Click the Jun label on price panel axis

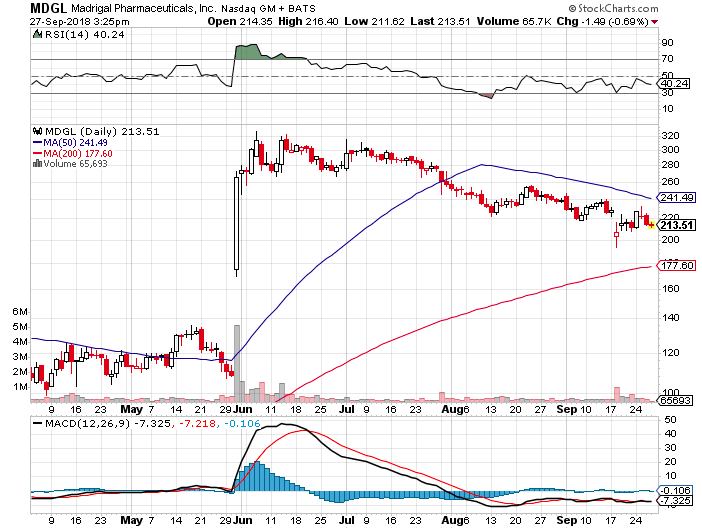tap(244, 409)
